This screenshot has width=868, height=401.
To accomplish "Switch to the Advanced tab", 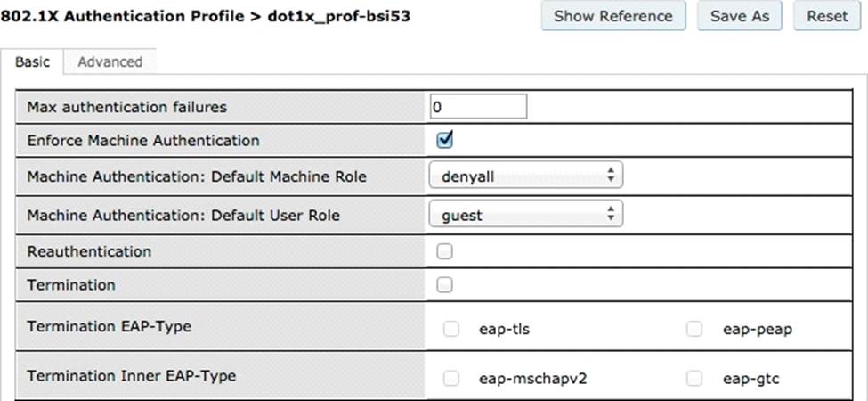I will pyautogui.click(x=110, y=61).
